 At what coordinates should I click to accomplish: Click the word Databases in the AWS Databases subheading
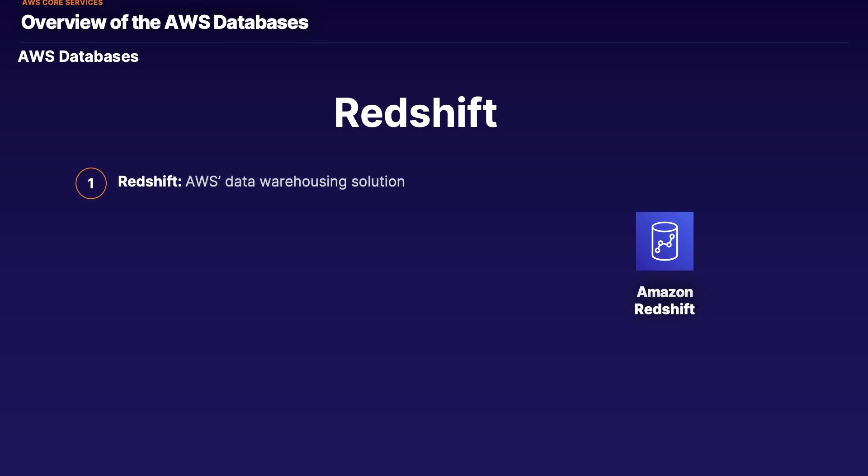pos(99,56)
